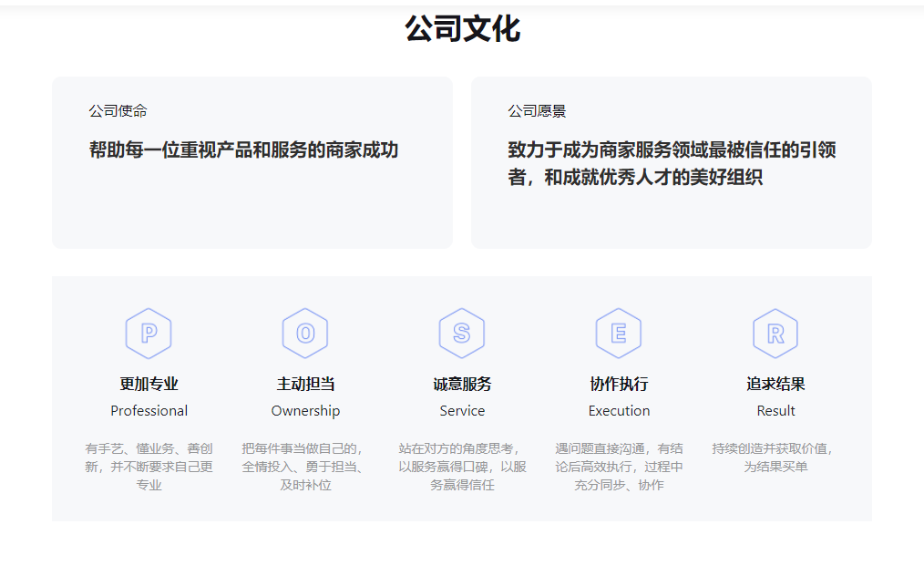Image resolution: width=924 pixels, height=576 pixels.
Task: Click the hexagonal R icon above 追求结果
Action: tap(775, 333)
